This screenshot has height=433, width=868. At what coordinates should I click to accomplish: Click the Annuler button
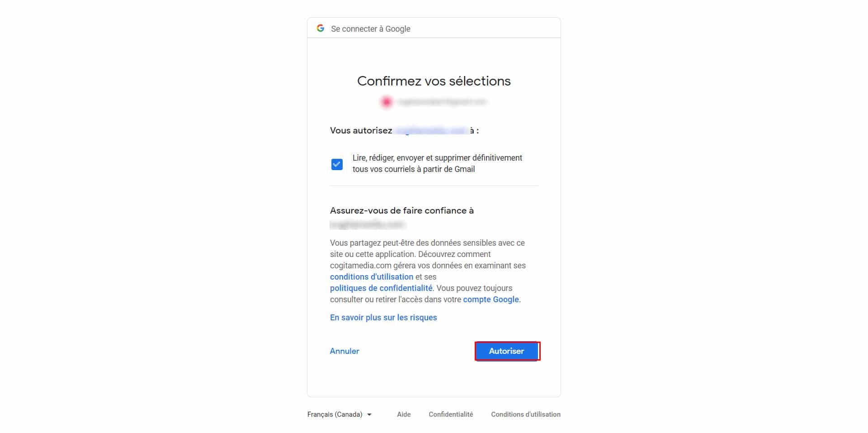pos(344,351)
